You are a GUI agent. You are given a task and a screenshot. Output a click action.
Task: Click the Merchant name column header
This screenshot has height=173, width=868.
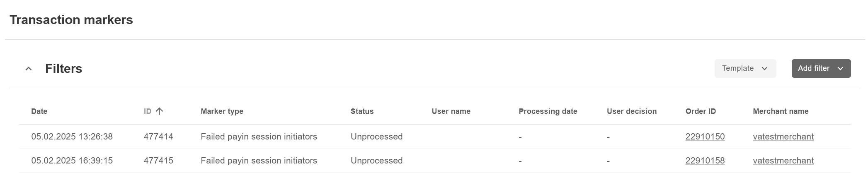781,111
